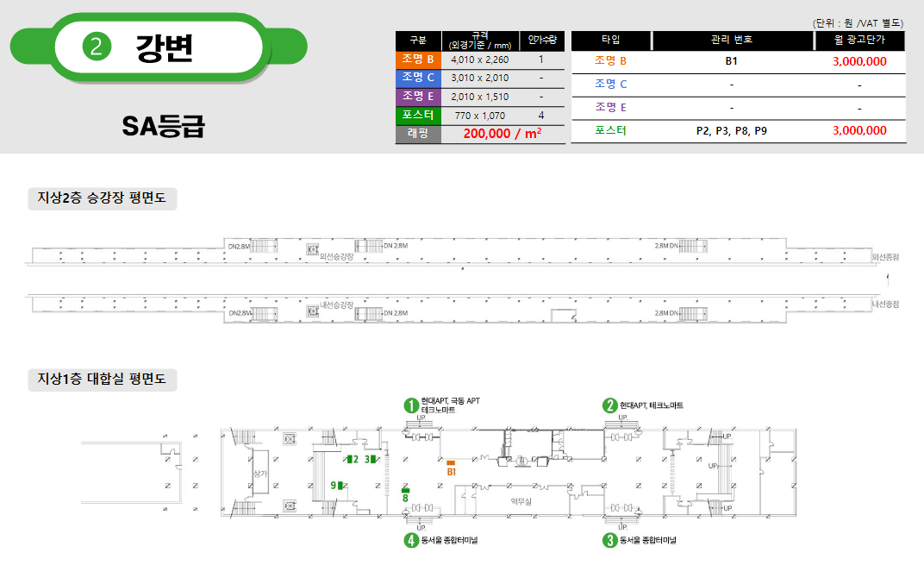Click the P2, P3, P8, P9 management numbers
The width and height of the screenshot is (924, 584).
731,131
